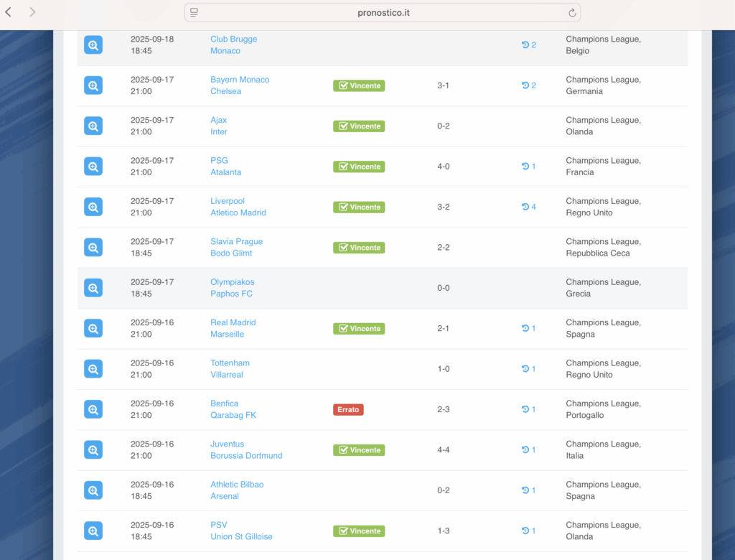Open PSG team link
Viewport: 735px width, 560px height.
click(219, 160)
